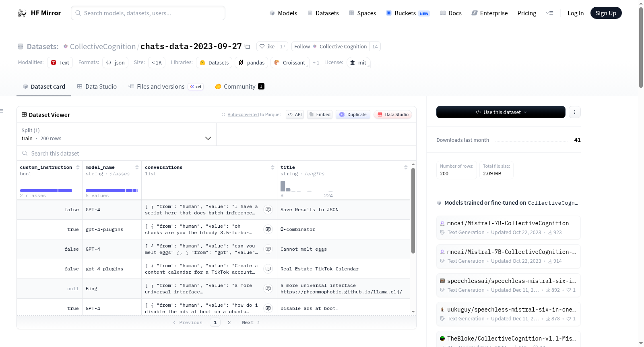Sort by conversations column
Viewport: 644px width, 347px height.
click(x=272, y=167)
